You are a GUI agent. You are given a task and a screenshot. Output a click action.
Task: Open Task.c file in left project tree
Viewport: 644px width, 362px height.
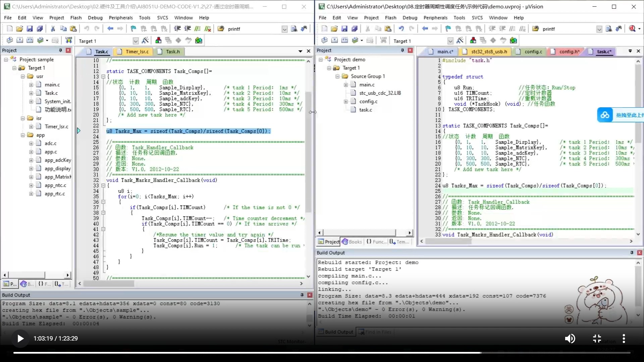51,93
